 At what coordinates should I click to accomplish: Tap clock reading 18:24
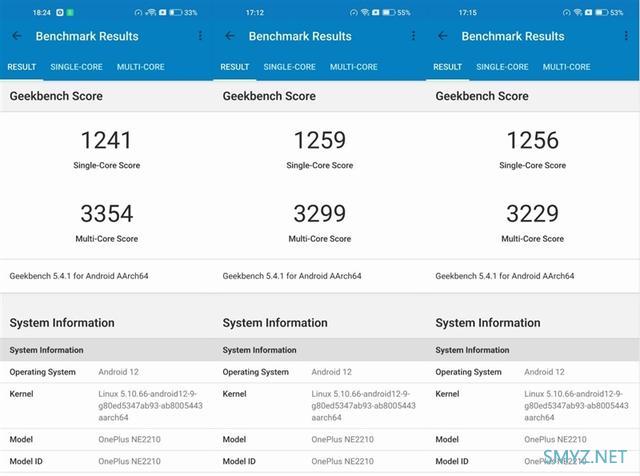tap(42, 13)
